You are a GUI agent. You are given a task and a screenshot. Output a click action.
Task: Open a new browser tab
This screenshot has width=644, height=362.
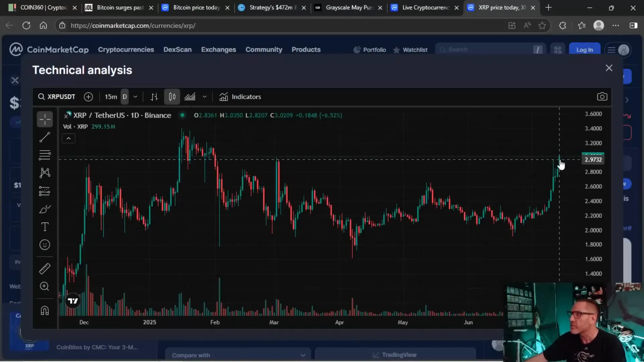(x=548, y=8)
